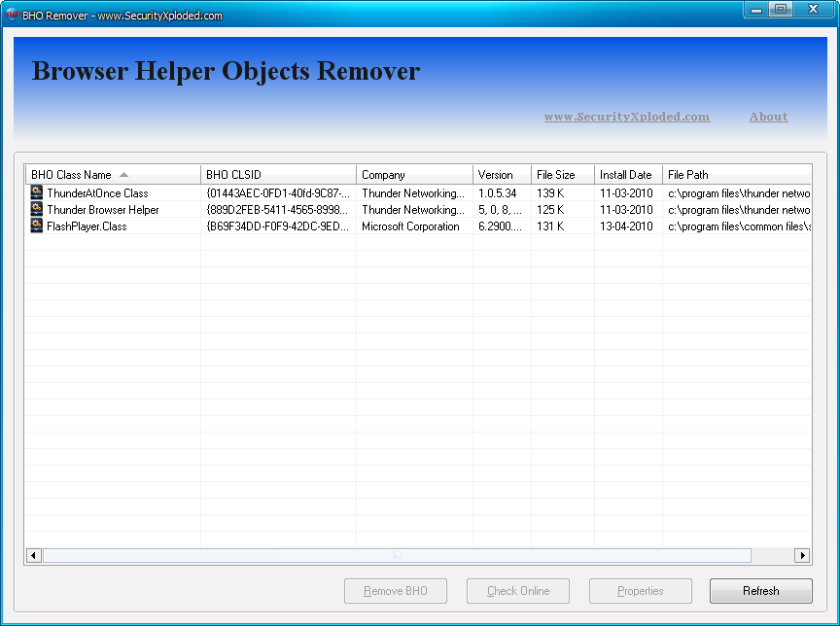The height and width of the screenshot is (626, 840).
Task: Sort by BHO Class Name column
Action: pyautogui.click(x=112, y=175)
